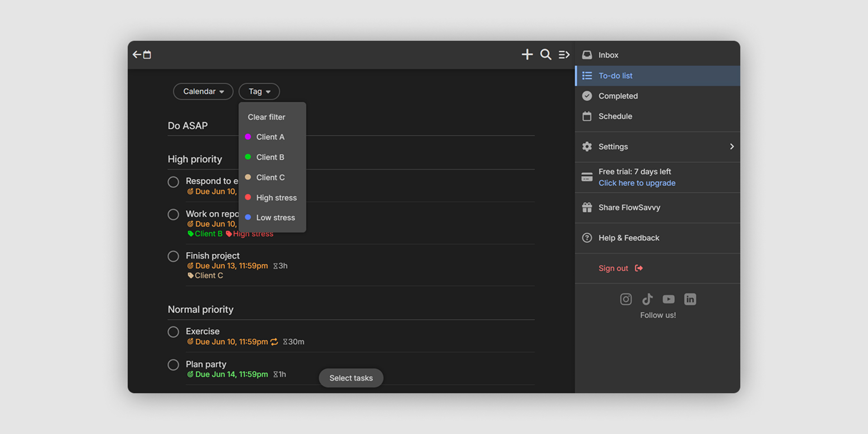Open Help & Feedback question icon
The image size is (868, 434).
point(587,238)
